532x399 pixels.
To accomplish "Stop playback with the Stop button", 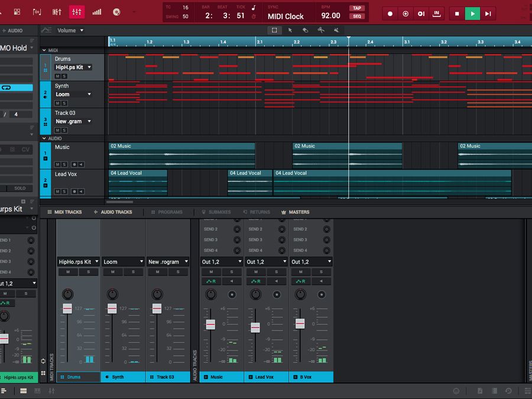I will point(457,14).
